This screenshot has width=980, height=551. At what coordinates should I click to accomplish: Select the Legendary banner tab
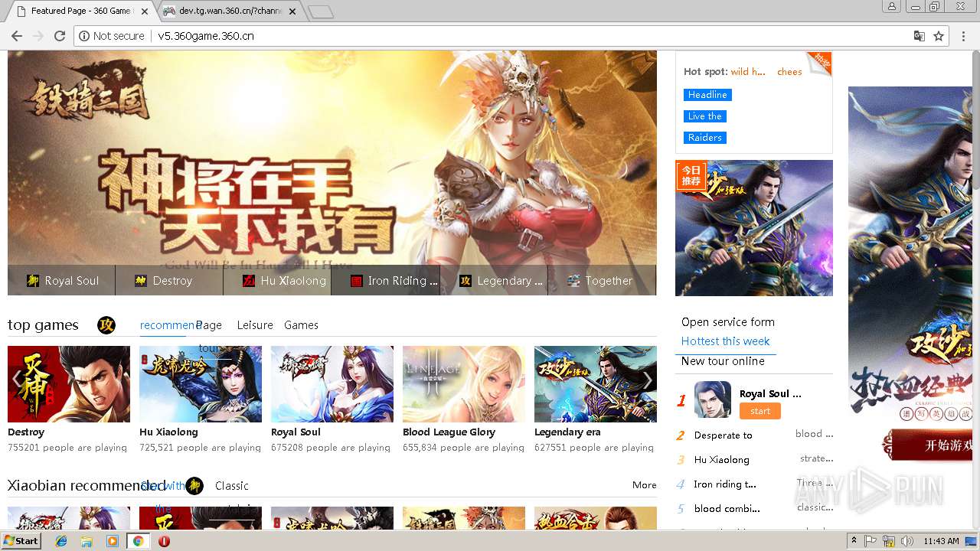[x=493, y=280]
